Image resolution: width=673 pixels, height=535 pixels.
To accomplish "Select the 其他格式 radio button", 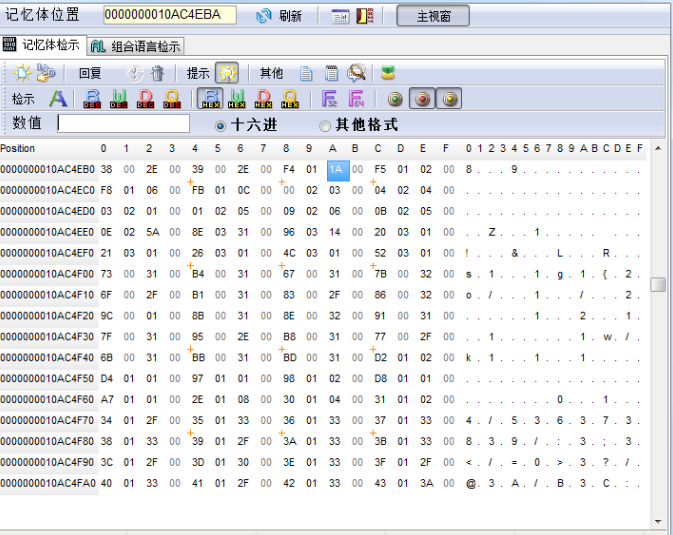I will coord(324,125).
